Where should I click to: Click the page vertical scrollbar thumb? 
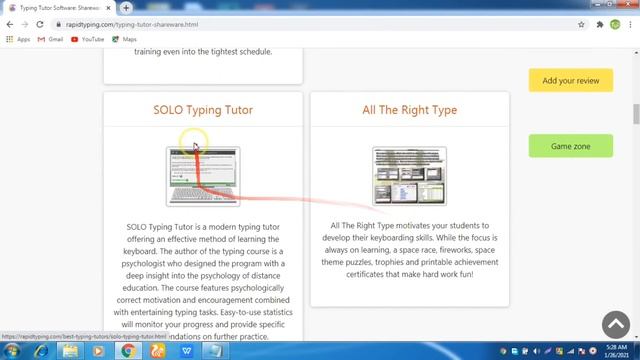(636, 114)
